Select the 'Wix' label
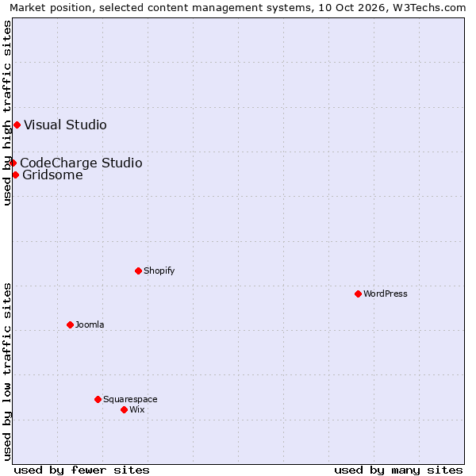 click(137, 409)
